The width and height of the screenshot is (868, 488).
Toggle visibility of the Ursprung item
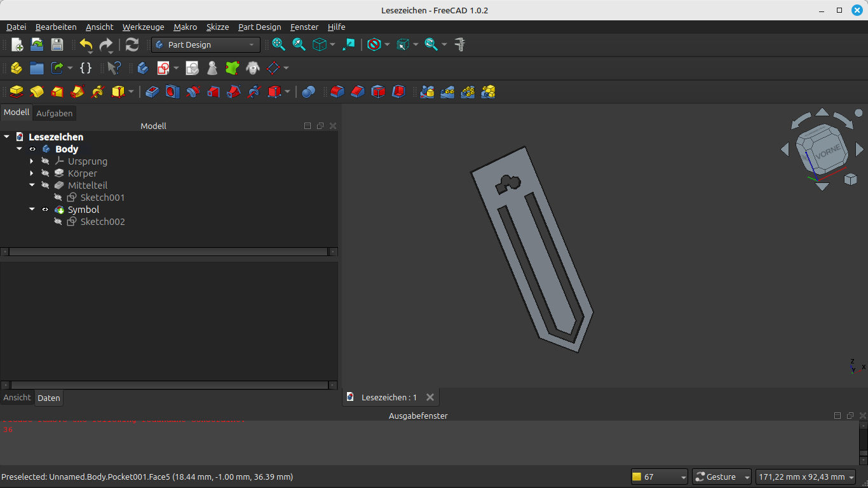click(45, 161)
